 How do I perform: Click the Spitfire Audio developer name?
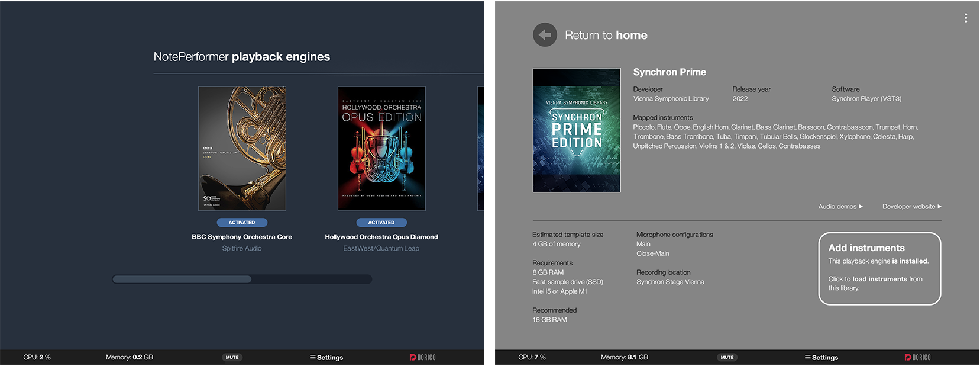click(x=242, y=248)
